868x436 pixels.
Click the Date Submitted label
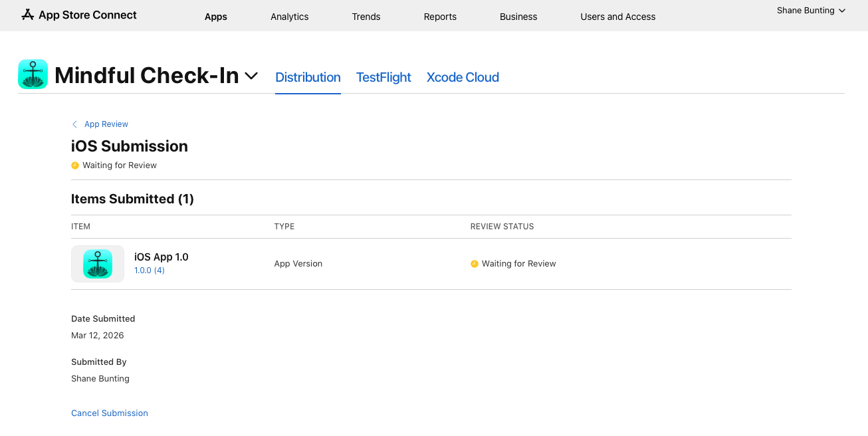tap(103, 319)
